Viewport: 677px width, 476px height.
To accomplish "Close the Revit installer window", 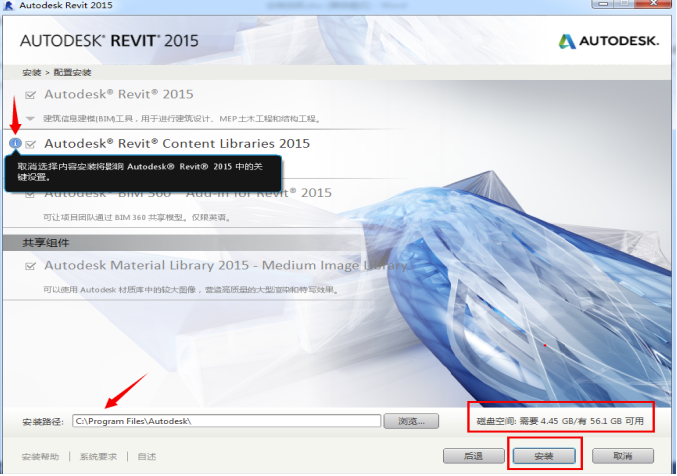I will [x=654, y=3].
